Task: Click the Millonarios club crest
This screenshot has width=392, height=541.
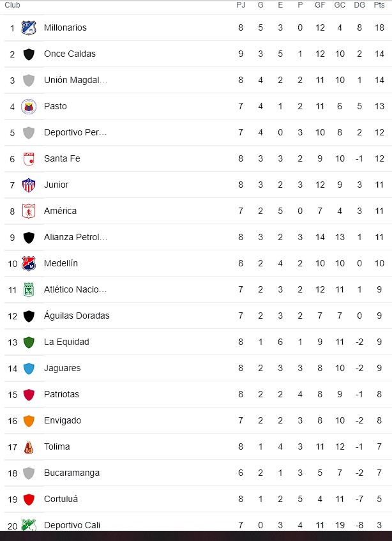Action: [29, 27]
